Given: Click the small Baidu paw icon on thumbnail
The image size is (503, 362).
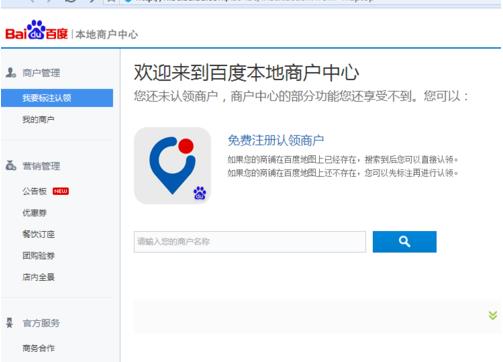Looking at the screenshot, I should (200, 193).
